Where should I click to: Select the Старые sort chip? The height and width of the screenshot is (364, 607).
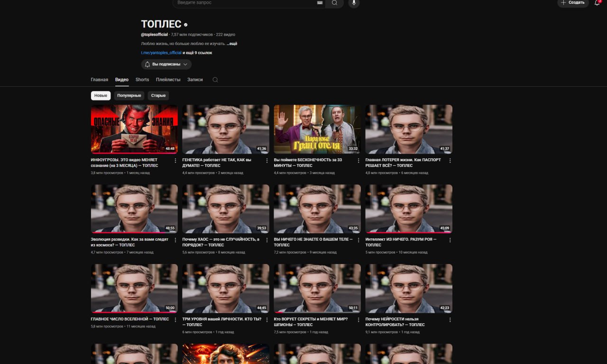pos(158,96)
